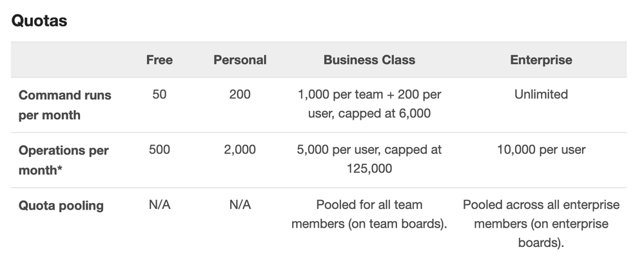The height and width of the screenshot is (265, 644).
Task: Click the Quota pooling row label
Action: click(61, 206)
